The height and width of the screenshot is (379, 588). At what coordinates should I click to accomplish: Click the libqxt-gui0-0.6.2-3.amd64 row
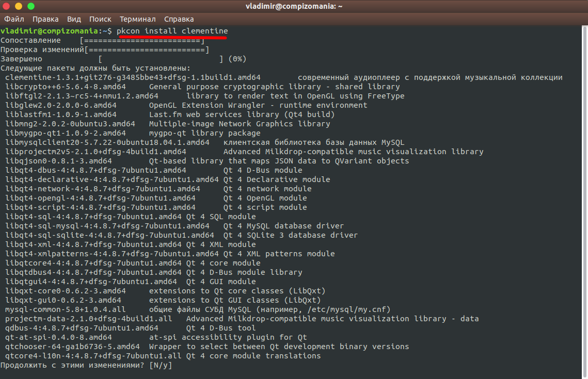coord(163,300)
